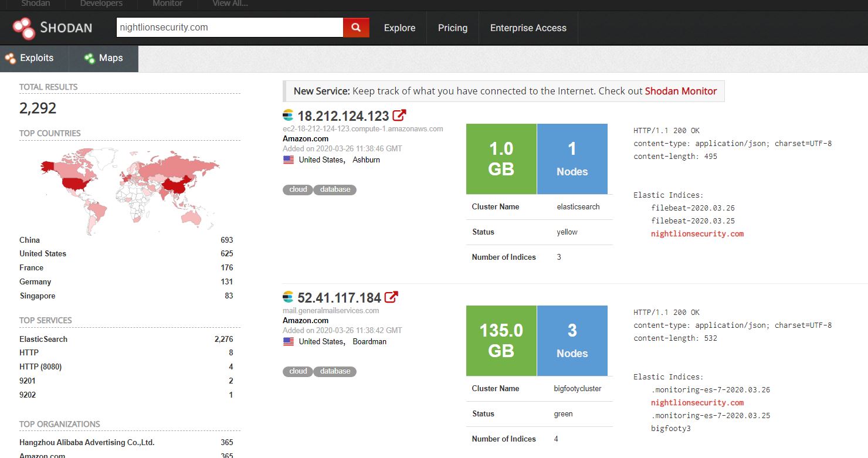Switch to the Developers top tab
This screenshot has height=458, width=868.
pos(101,4)
